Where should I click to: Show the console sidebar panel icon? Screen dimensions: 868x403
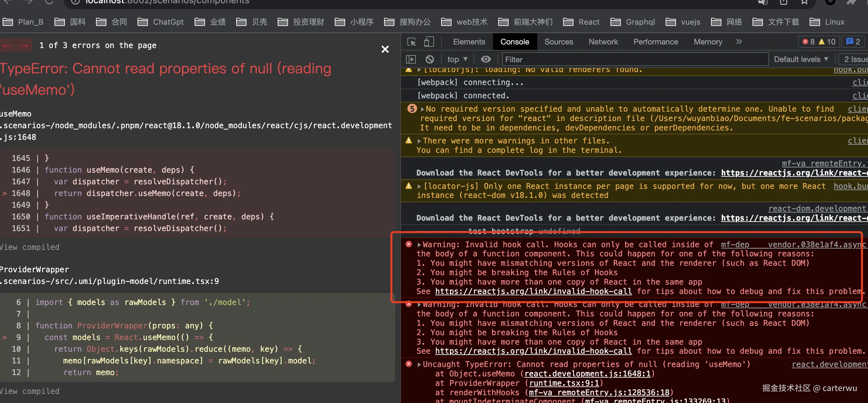click(x=411, y=59)
